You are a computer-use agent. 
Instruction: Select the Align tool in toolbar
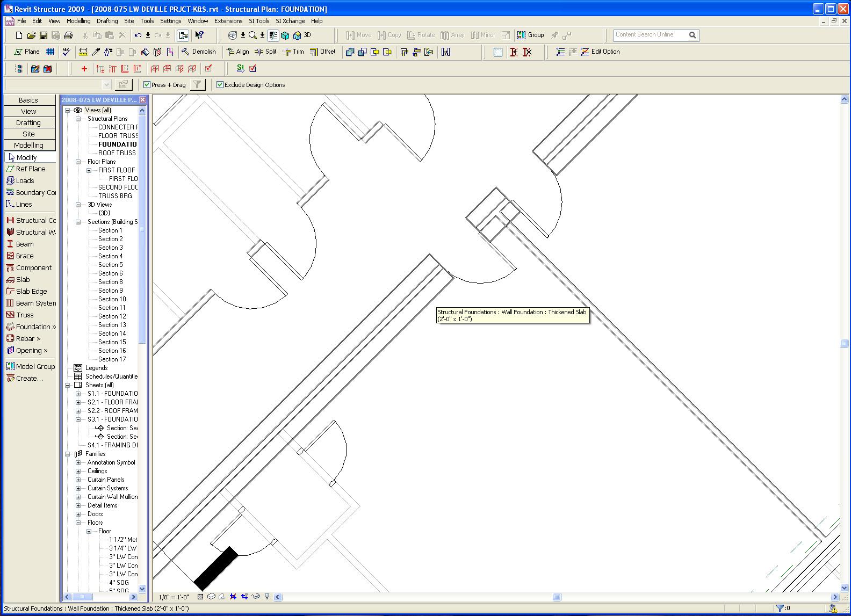237,52
